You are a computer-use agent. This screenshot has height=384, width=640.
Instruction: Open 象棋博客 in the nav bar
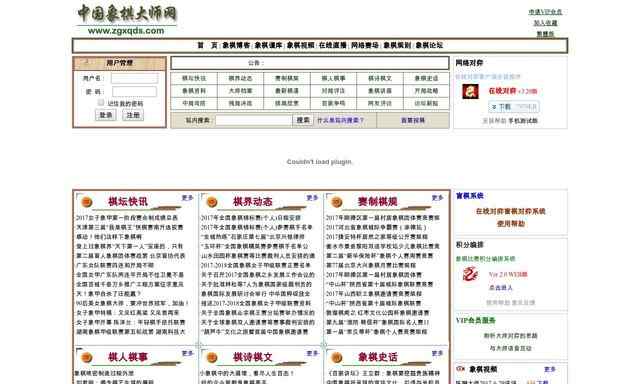pyautogui.click(x=236, y=45)
